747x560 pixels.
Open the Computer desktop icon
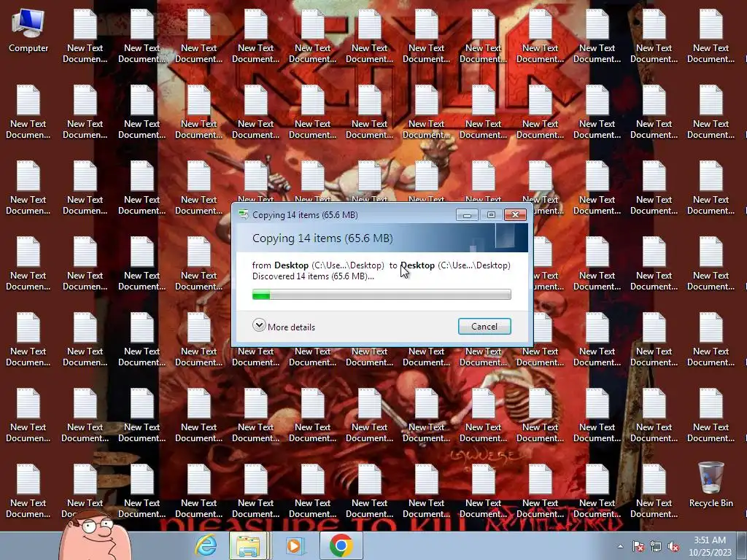coord(28,31)
